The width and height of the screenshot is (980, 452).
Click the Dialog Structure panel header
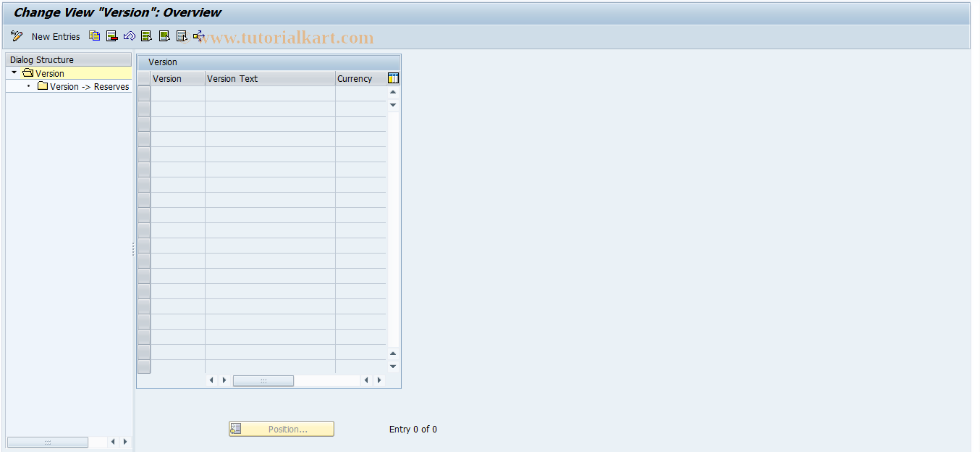pyautogui.click(x=69, y=59)
